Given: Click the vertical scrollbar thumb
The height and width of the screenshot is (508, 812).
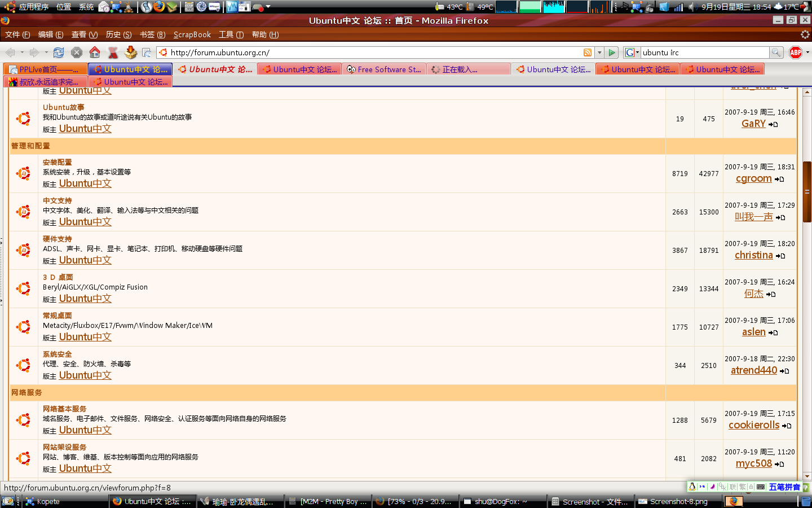Looking at the screenshot, I should (x=807, y=192).
